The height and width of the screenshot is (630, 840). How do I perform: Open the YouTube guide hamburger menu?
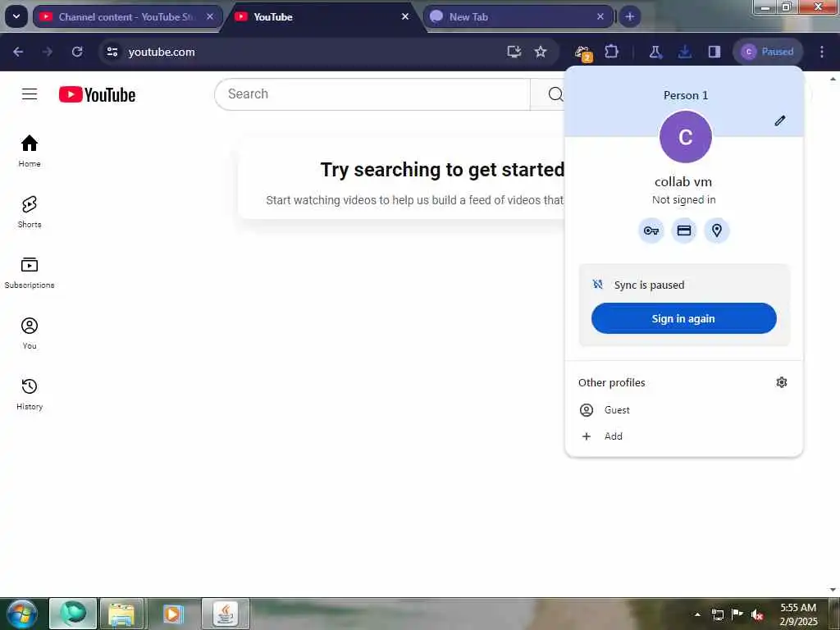(x=30, y=94)
